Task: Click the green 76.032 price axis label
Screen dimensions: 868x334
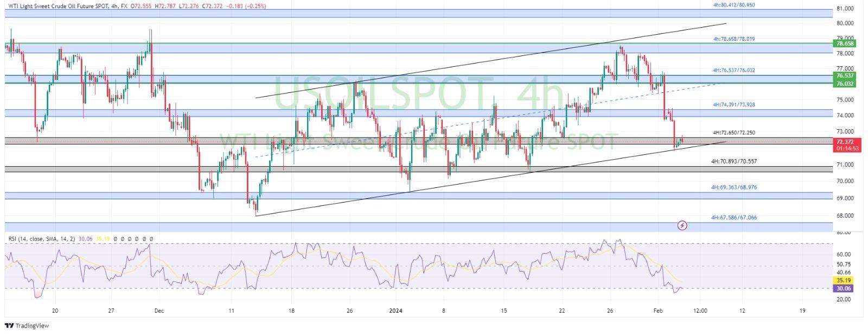Action: click(845, 84)
